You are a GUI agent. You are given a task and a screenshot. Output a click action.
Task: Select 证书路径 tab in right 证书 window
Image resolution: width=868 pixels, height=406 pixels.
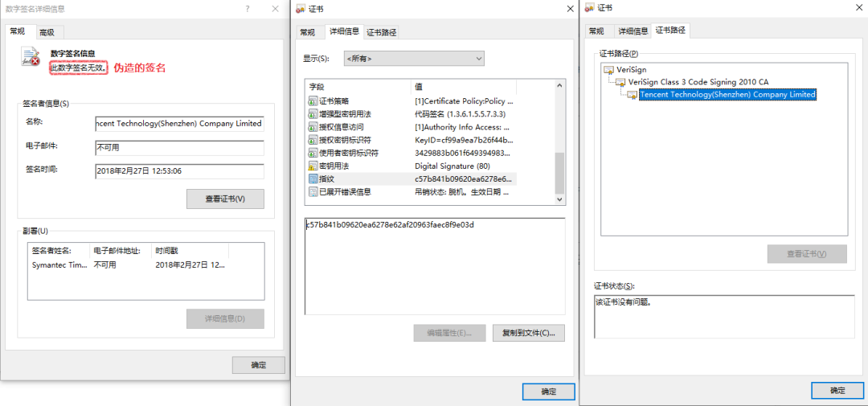[x=670, y=31]
